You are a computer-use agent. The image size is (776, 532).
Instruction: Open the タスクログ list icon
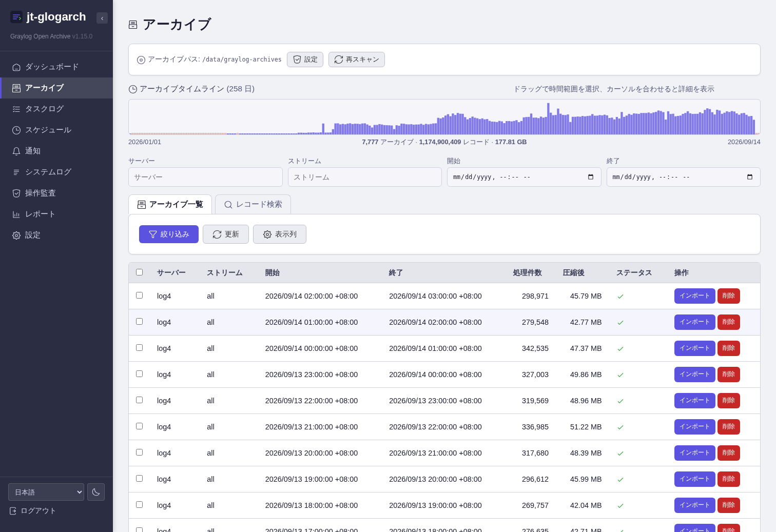point(16,109)
